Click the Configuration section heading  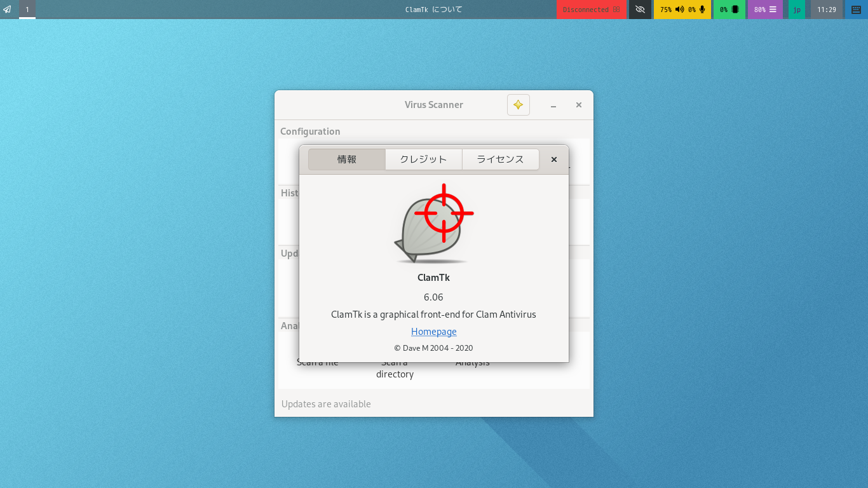[x=310, y=132]
